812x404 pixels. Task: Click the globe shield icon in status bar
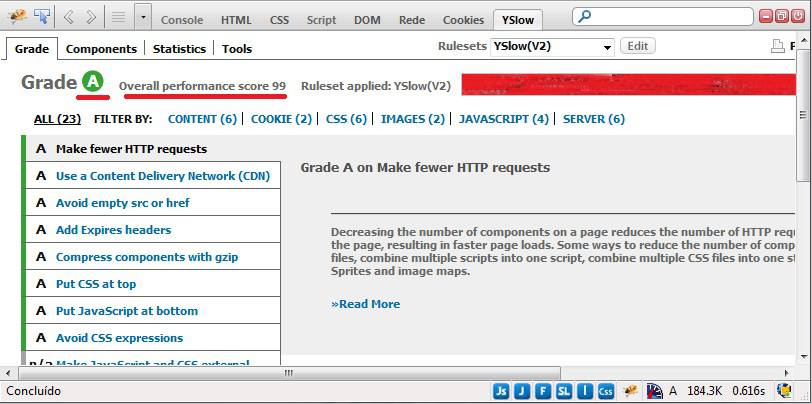coord(785,391)
